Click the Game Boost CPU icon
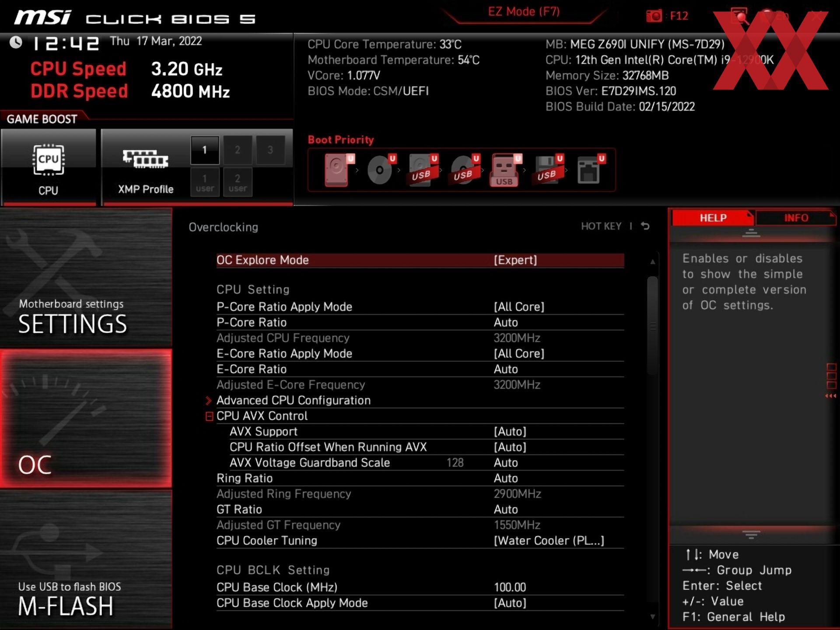Screen dimensions: 840x630 tap(49, 160)
